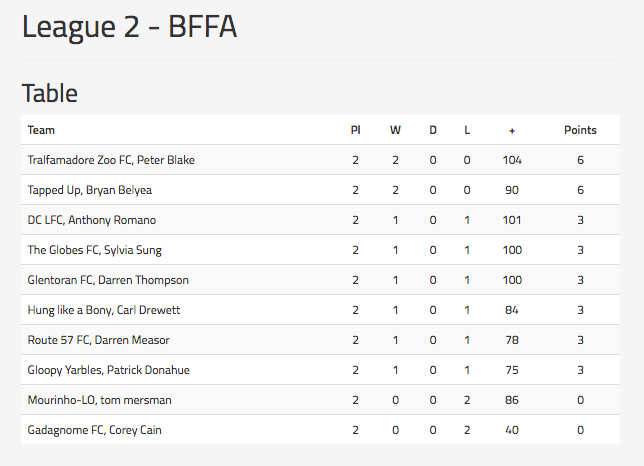Screen dimensions: 644x466
Task: Click the Pl column header
Action: 355,130
